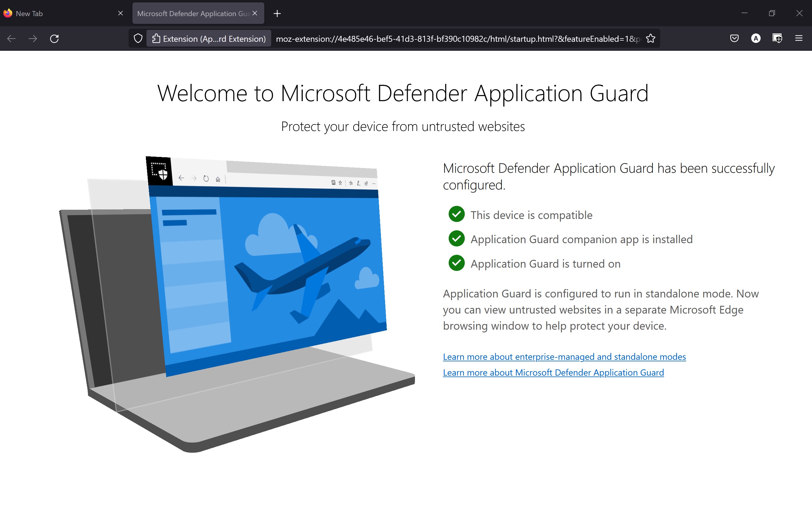
Task: Click text Application Guard companion app is installed
Action: pos(581,240)
